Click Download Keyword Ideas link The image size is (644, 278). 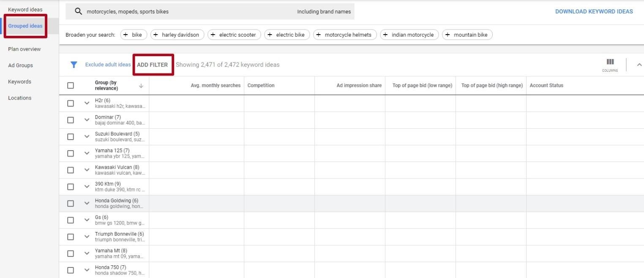click(594, 11)
